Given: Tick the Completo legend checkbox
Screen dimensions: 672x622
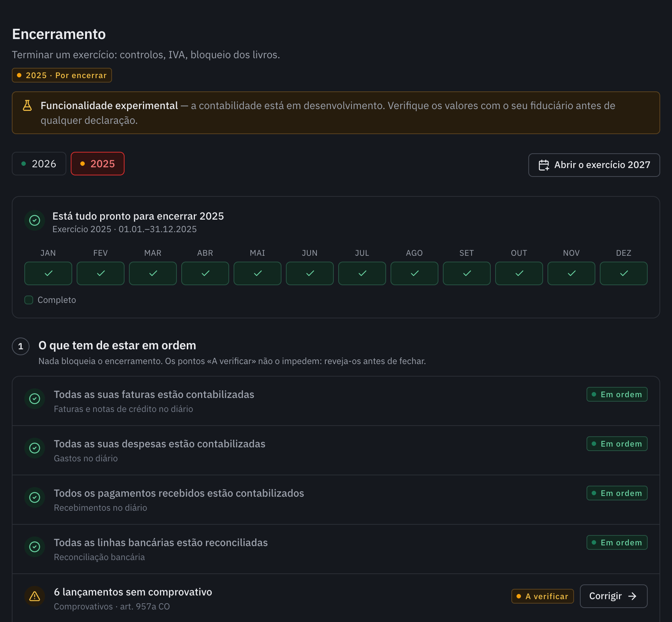Looking at the screenshot, I should click(29, 300).
